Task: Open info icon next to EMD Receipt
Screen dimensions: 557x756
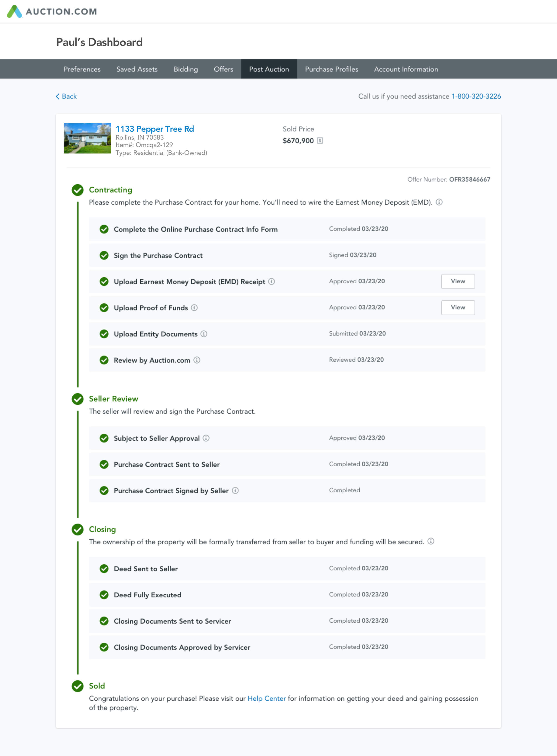Action: coord(271,282)
